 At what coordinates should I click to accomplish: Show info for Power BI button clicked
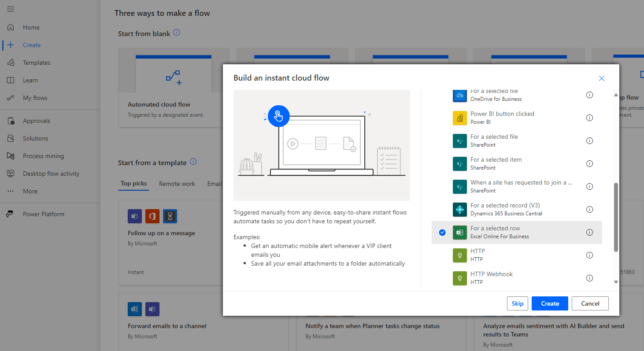(x=589, y=118)
